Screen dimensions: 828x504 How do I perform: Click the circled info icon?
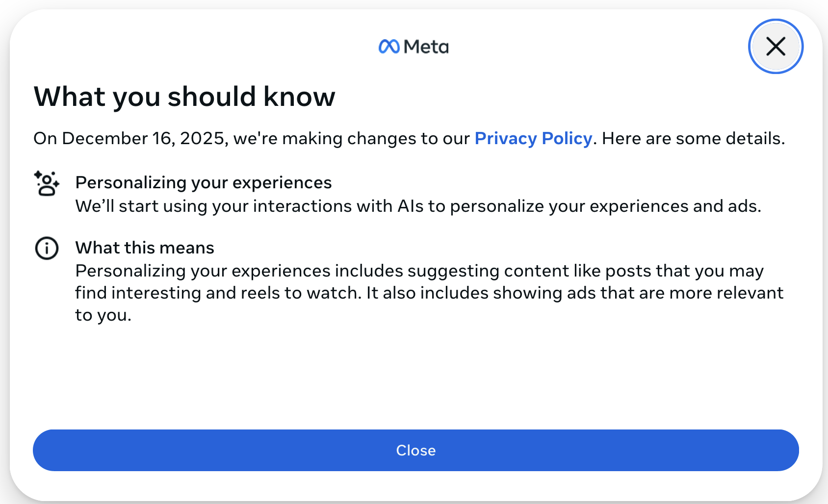(47, 248)
